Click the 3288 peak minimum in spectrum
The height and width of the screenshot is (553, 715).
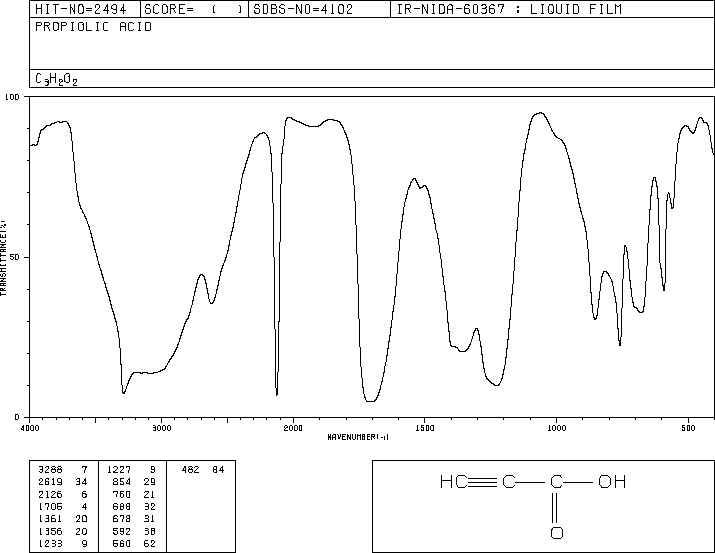point(124,393)
